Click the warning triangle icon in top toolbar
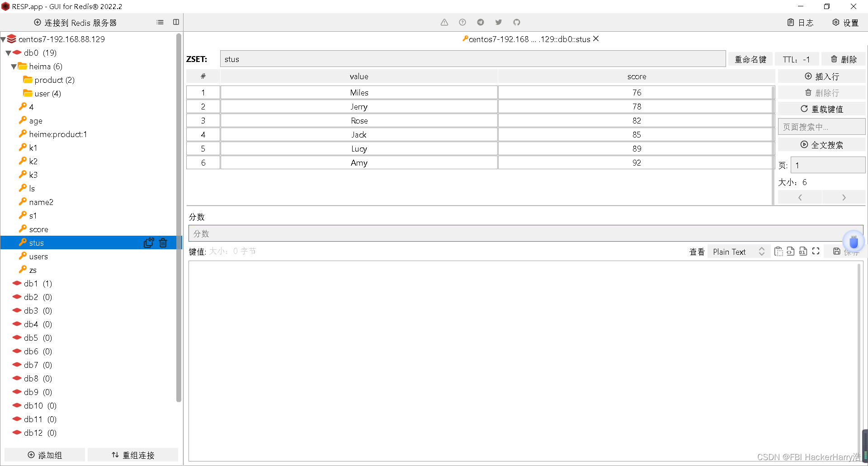868x466 pixels. (x=444, y=22)
